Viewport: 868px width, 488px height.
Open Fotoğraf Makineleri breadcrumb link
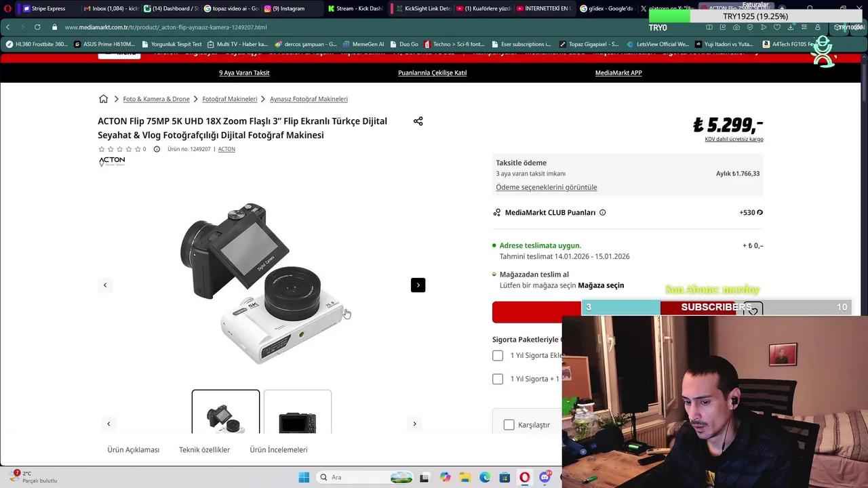pos(230,99)
